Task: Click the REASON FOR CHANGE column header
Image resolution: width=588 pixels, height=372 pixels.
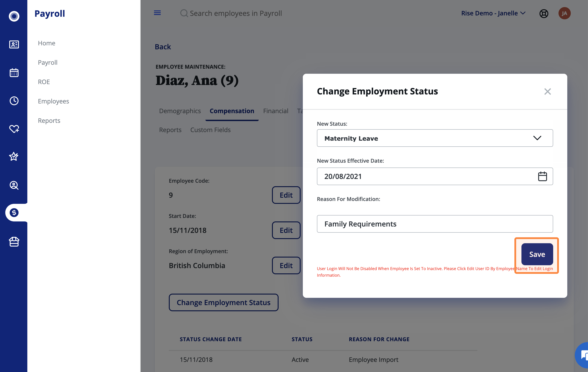Action: pyautogui.click(x=379, y=339)
